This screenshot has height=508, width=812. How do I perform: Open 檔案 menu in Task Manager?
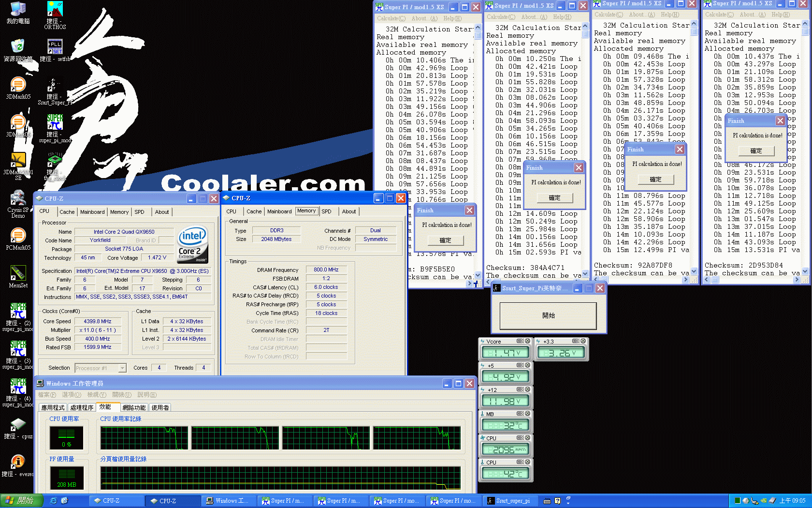tap(47, 395)
